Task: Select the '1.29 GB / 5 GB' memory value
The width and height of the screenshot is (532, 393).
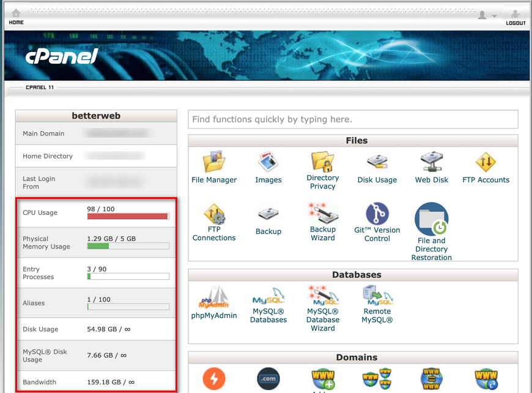Action: (x=111, y=239)
